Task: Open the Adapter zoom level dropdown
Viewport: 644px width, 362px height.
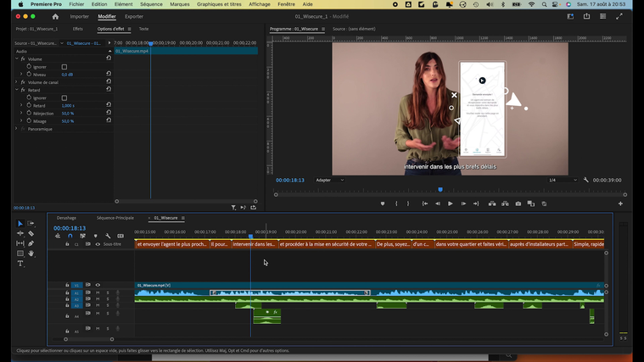Action: tap(329, 180)
